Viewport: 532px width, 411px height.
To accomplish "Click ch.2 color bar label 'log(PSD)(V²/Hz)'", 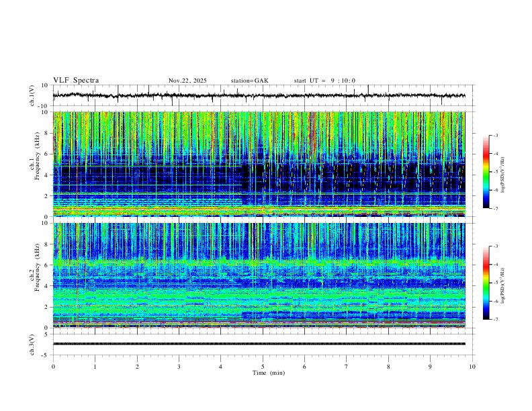I will click(502, 286).
